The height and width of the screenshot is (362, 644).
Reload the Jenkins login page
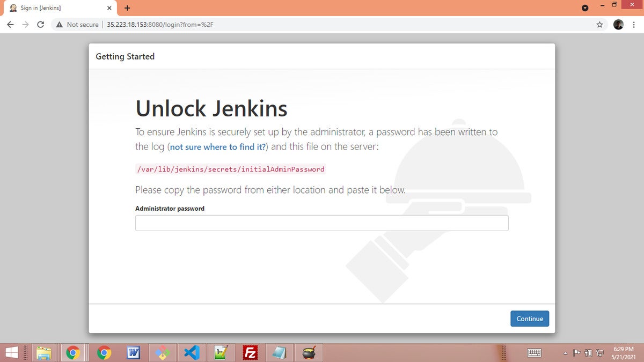(40, 25)
